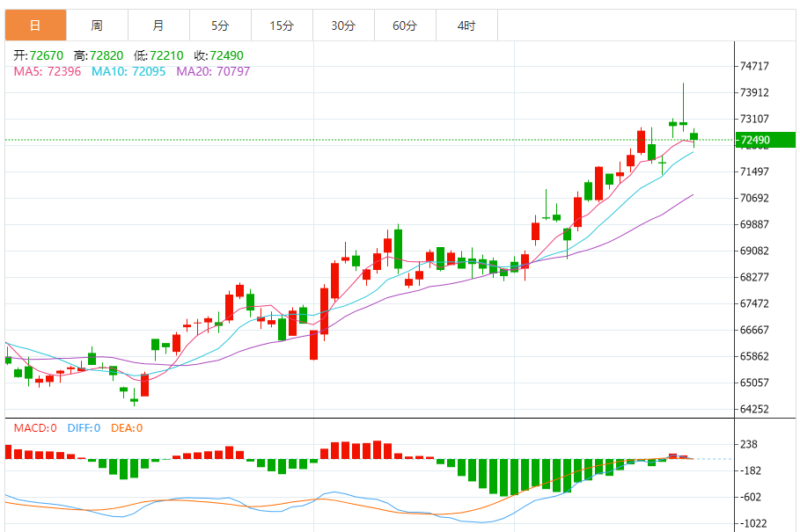800x532 pixels.
Task: Click the low price 低:72210
Action: 158,55
